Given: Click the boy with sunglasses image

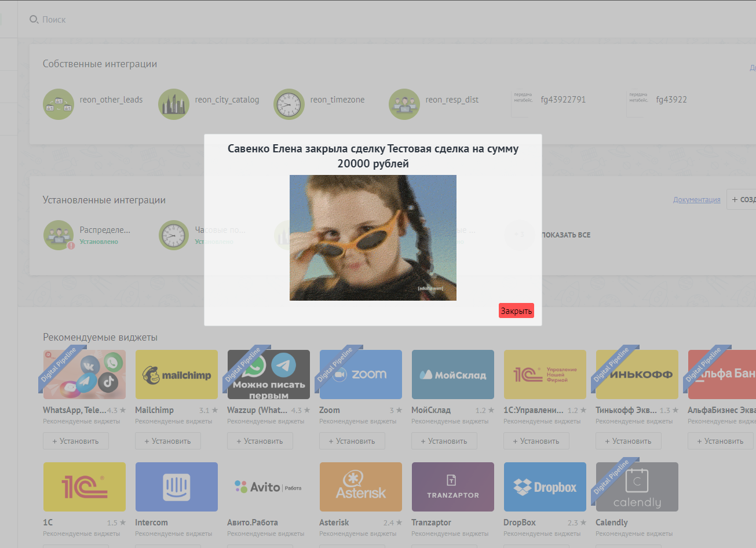Looking at the screenshot, I should coord(373,238).
